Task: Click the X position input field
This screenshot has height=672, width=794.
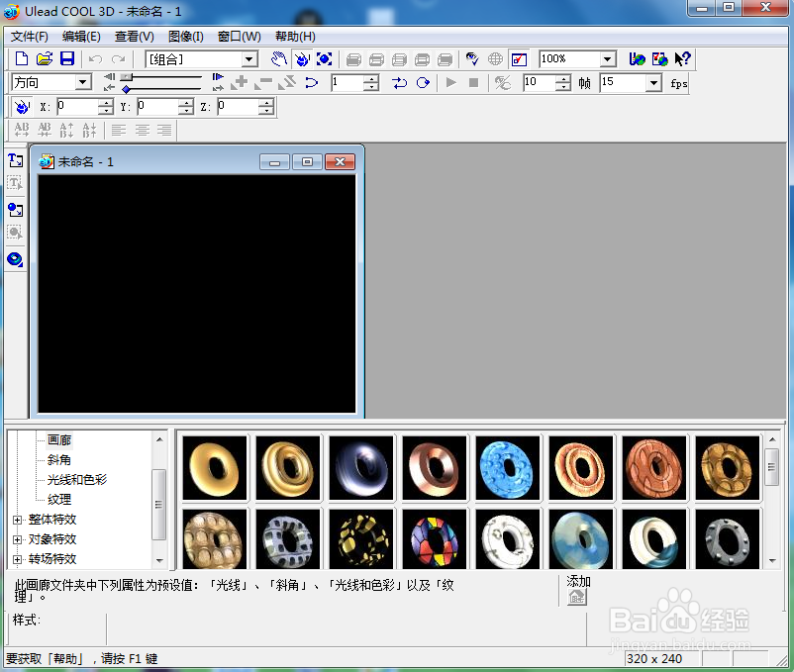Action: [x=77, y=106]
